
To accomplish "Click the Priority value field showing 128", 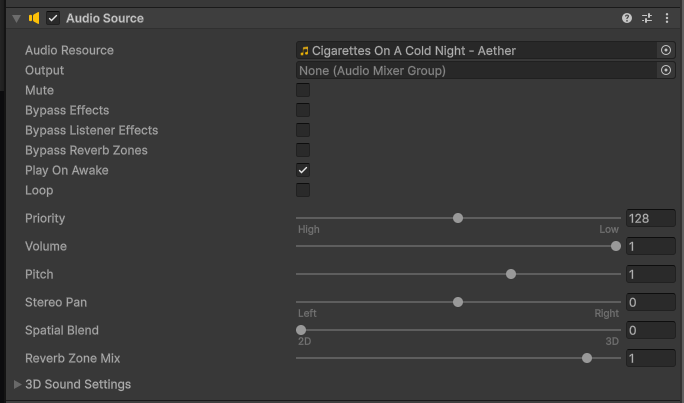I will pos(650,218).
